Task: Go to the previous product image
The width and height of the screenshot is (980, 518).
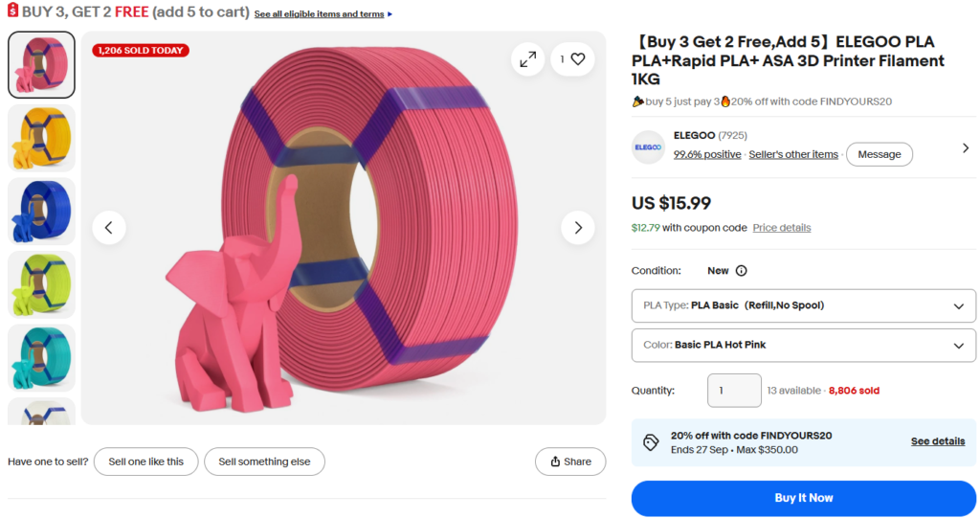Action: [x=109, y=228]
